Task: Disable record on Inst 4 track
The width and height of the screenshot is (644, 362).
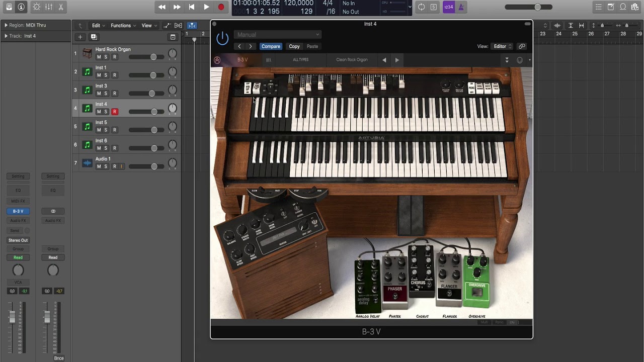Action: [x=115, y=112]
